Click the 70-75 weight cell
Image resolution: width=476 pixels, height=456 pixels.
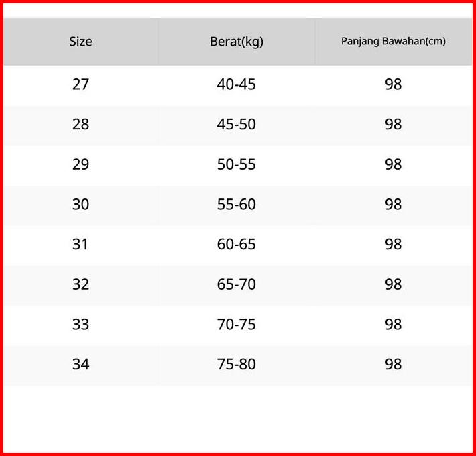[x=237, y=325]
